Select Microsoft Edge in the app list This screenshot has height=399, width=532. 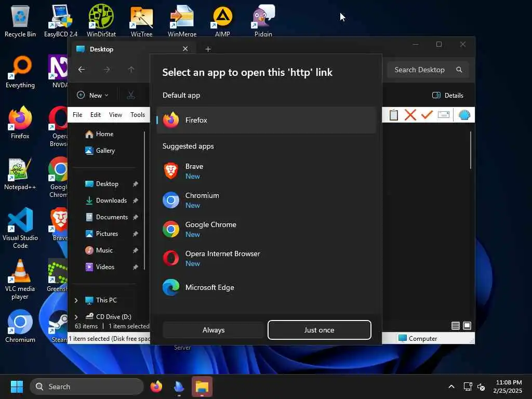pos(267,287)
